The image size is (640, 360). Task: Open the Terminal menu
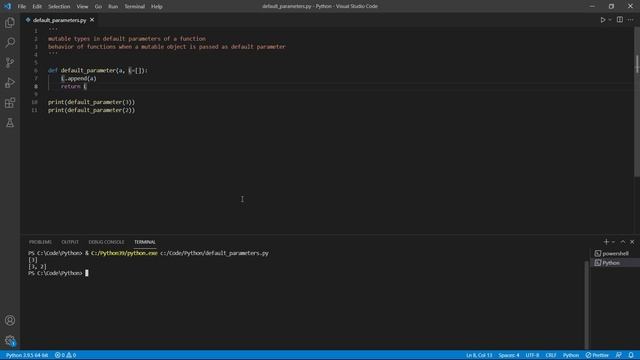[134, 6]
